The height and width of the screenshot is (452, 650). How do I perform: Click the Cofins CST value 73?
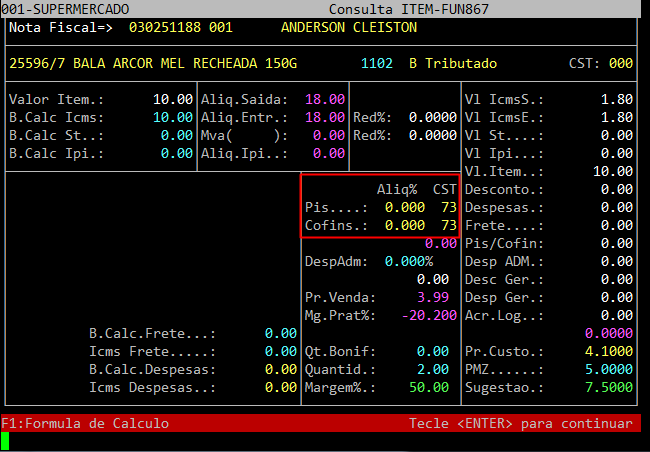447,225
